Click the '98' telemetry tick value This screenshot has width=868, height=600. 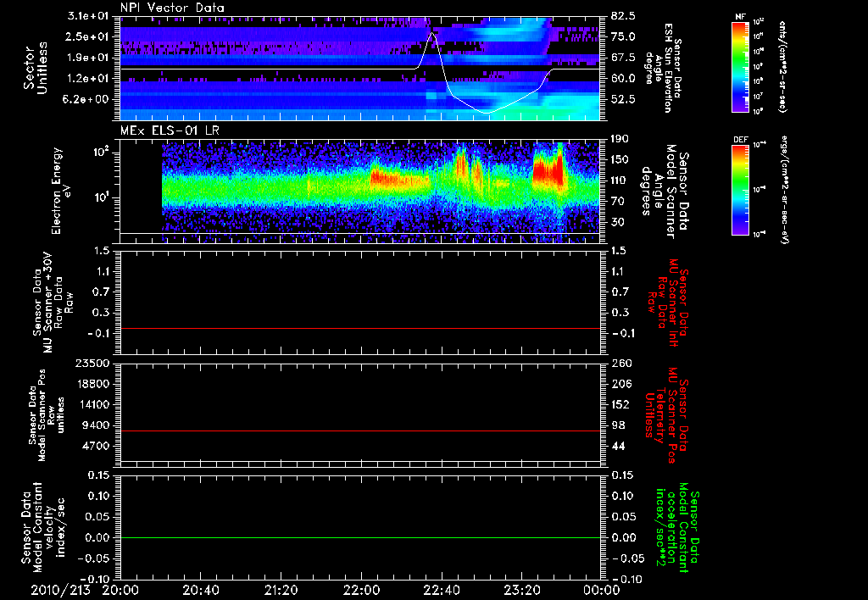617,425
